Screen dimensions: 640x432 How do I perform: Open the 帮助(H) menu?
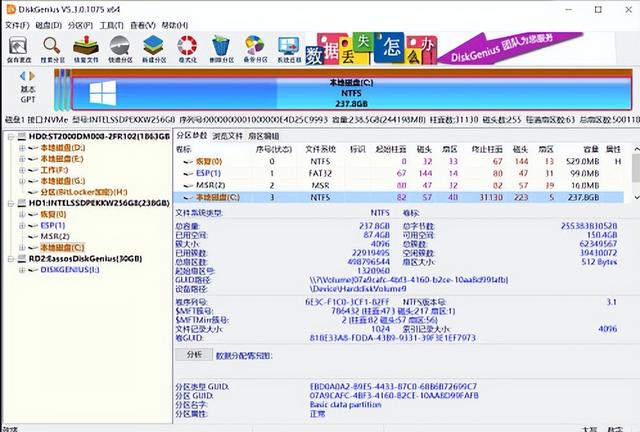175,25
